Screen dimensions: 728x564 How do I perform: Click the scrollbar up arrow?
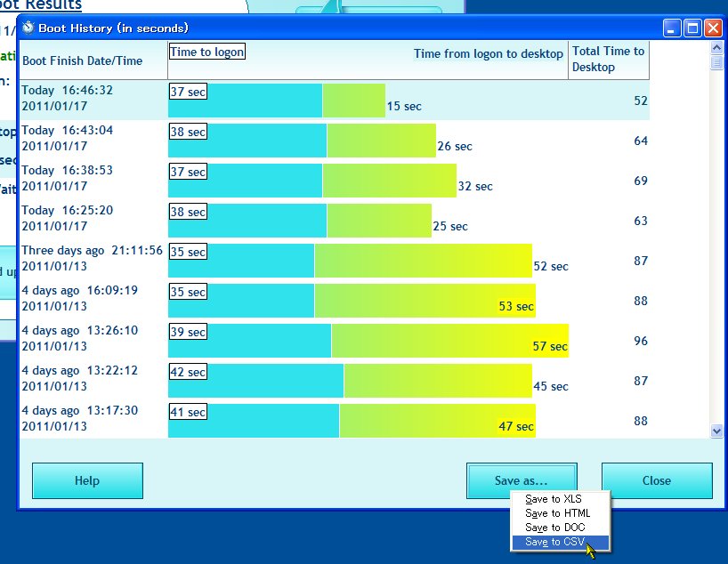(716, 47)
